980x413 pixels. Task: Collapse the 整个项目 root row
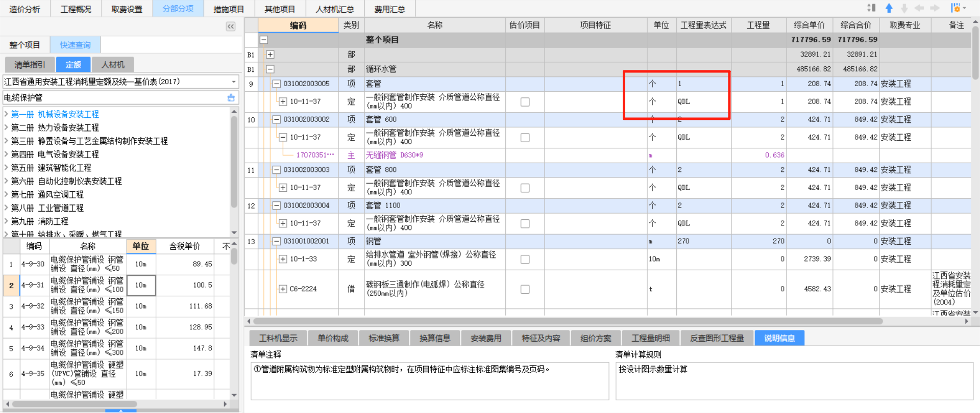point(264,40)
